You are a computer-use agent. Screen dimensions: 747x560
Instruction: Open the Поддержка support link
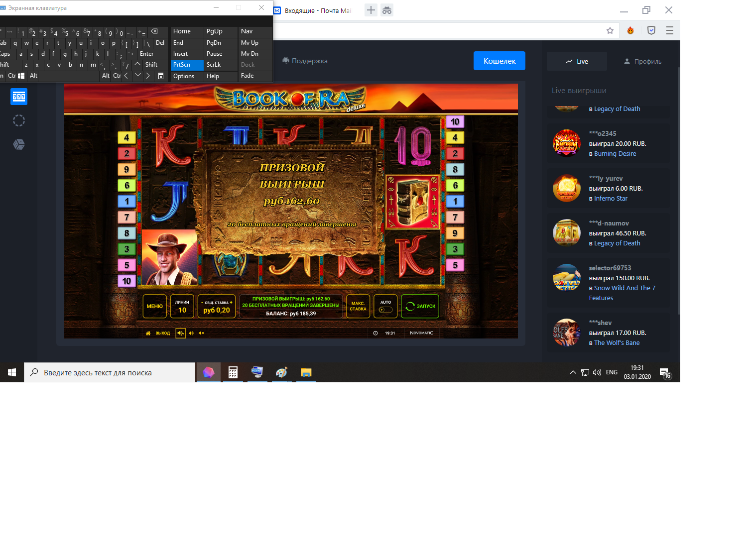point(305,61)
